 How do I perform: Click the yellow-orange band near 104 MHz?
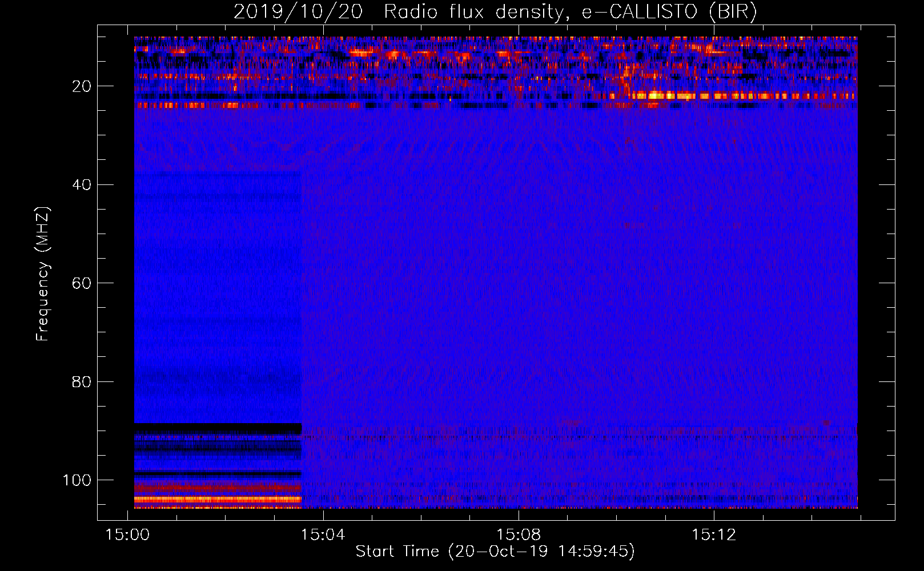point(218,499)
